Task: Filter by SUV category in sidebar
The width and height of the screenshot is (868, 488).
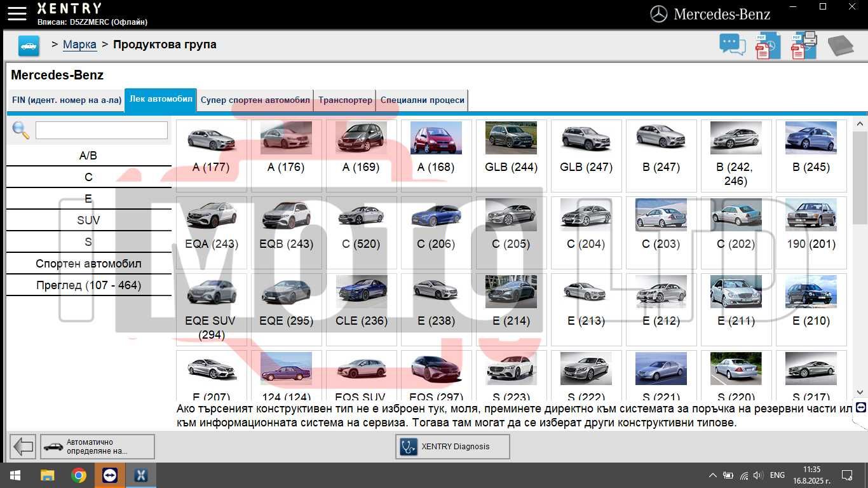Action: 89,220
